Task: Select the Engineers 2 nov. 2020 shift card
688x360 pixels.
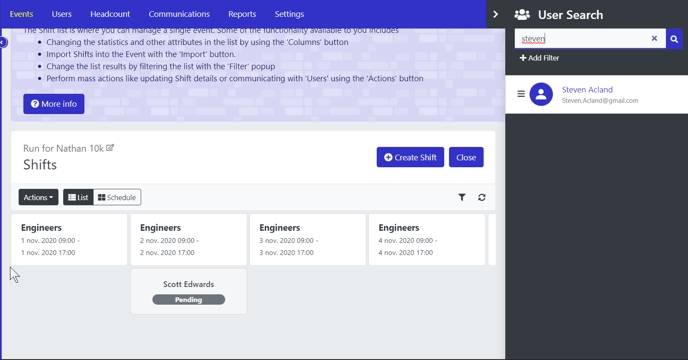Action: (x=189, y=240)
